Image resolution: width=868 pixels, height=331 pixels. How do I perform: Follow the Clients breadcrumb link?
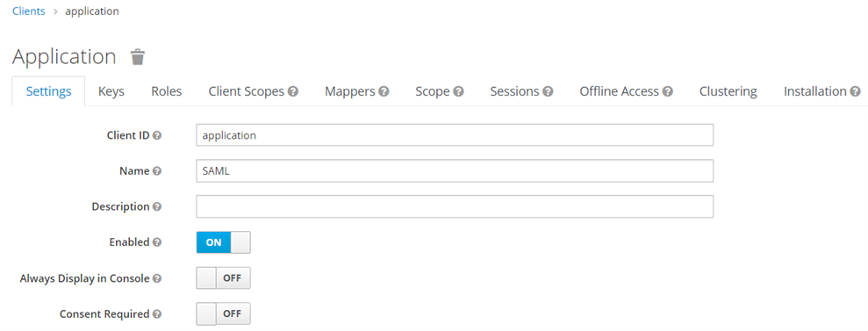click(x=29, y=11)
